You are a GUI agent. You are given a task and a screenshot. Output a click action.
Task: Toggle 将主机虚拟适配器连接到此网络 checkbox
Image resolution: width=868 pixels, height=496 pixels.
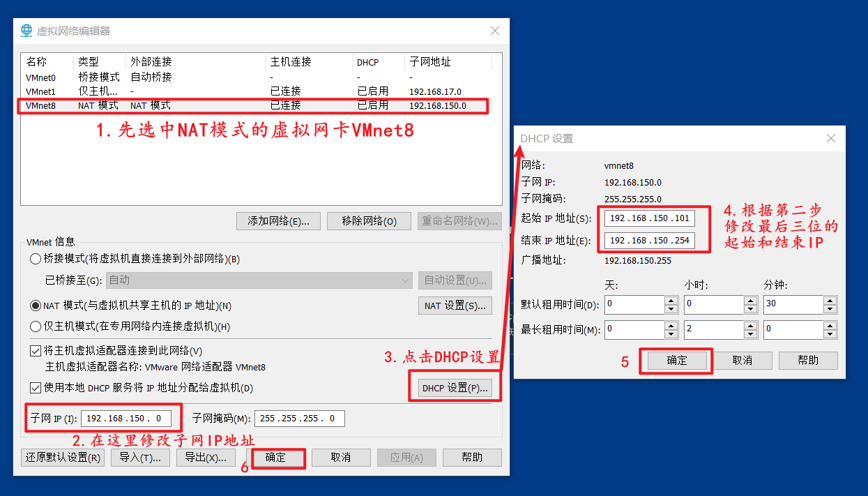click(x=36, y=351)
